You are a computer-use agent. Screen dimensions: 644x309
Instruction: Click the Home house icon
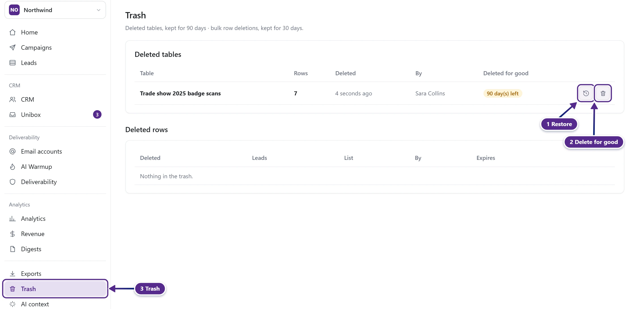[x=13, y=32]
